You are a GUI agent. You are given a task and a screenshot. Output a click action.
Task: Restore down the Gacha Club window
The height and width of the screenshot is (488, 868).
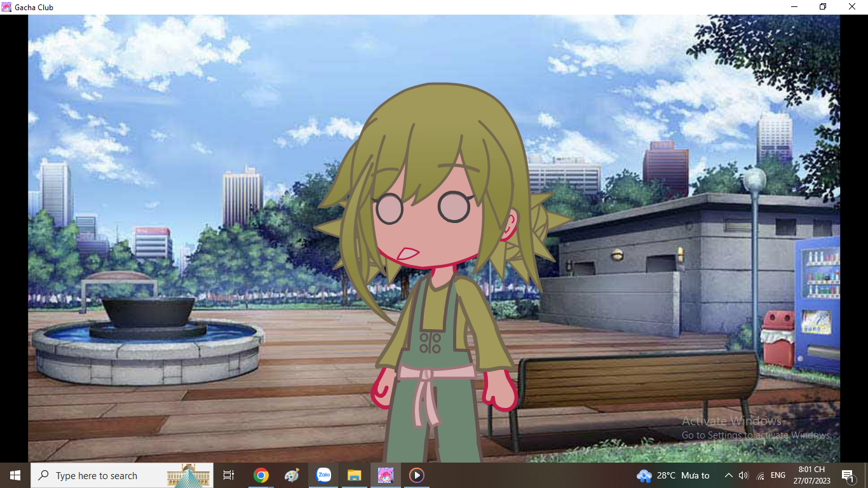point(823,7)
